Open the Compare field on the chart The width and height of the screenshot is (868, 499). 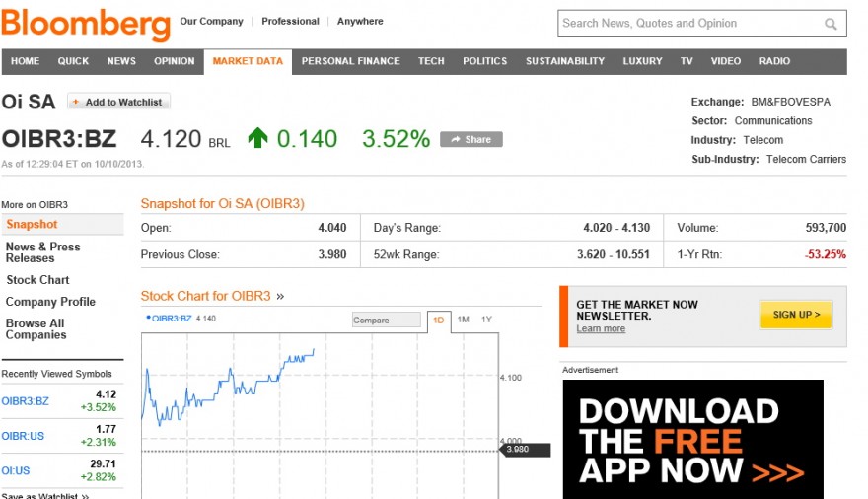(387, 320)
